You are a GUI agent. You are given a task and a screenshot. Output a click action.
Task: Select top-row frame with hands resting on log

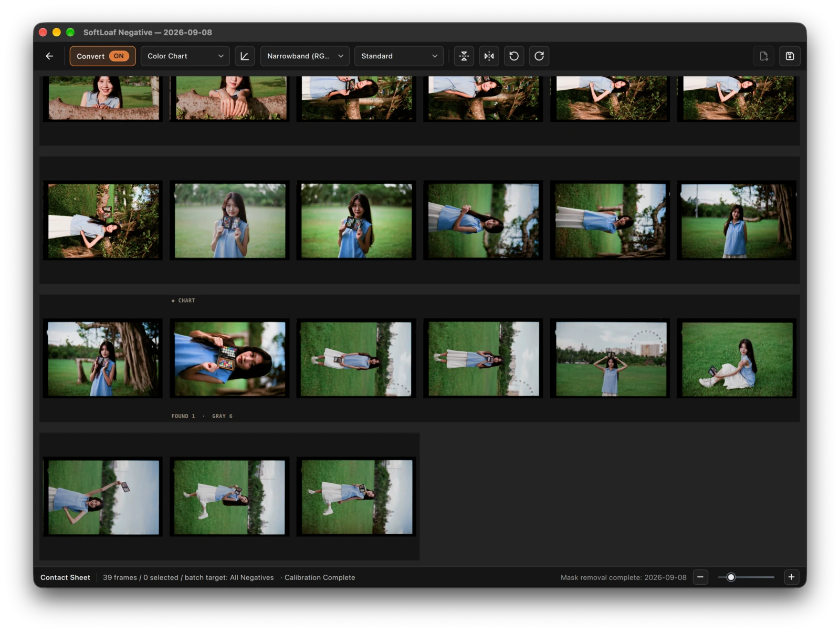tap(230, 98)
